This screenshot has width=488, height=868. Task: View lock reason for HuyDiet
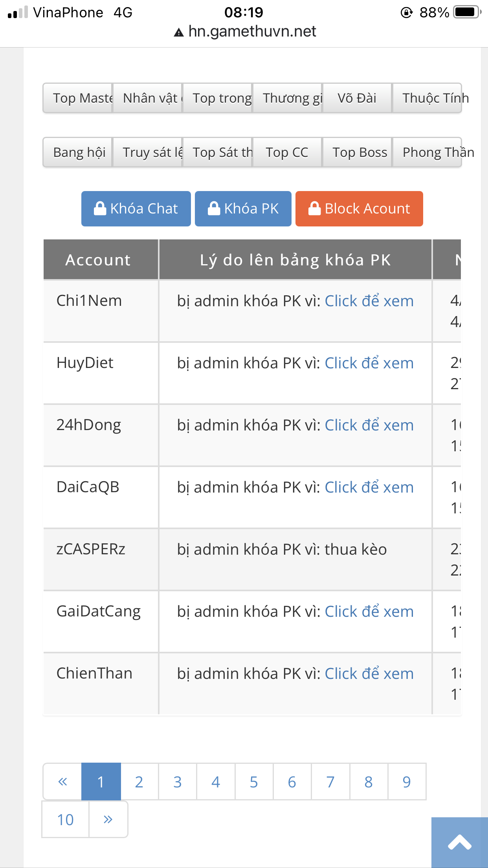(x=369, y=363)
